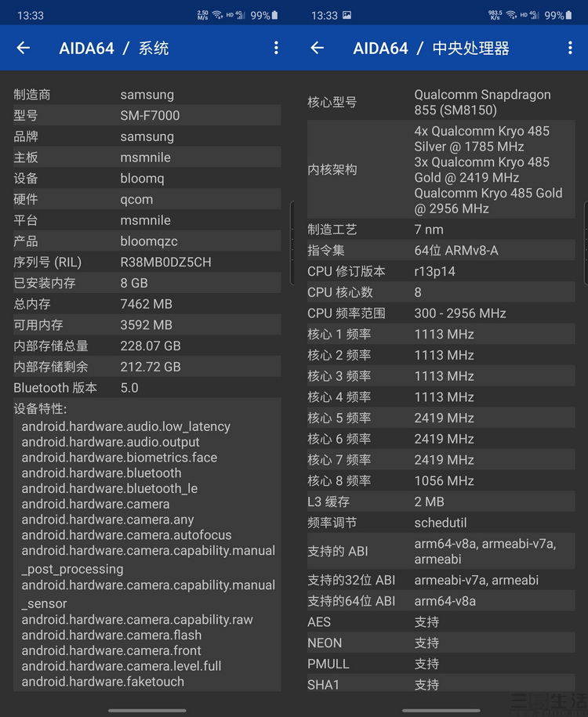Tap edge panel handle on 系统 screen
Viewport: 588px width, 717px height.
pos(292,243)
